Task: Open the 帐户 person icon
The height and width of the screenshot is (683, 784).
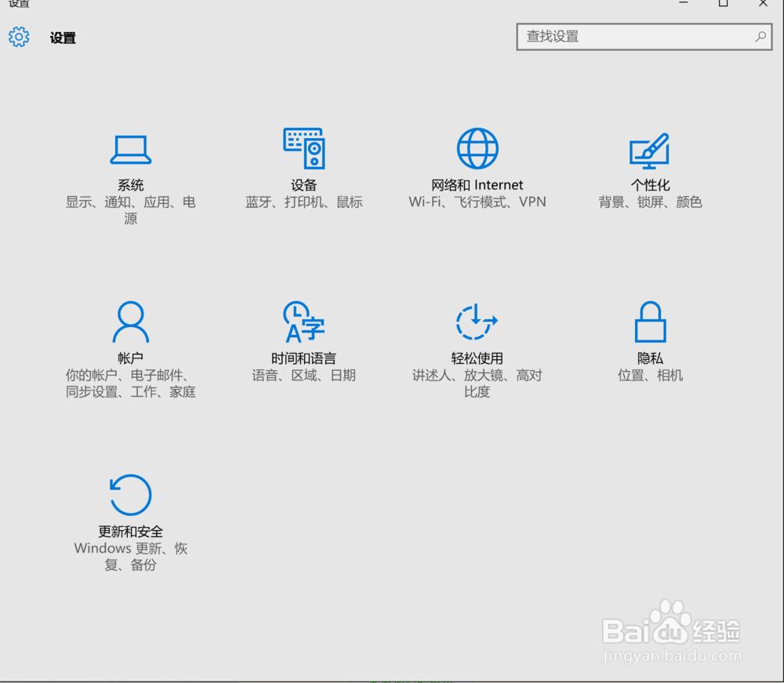Action: [x=130, y=322]
